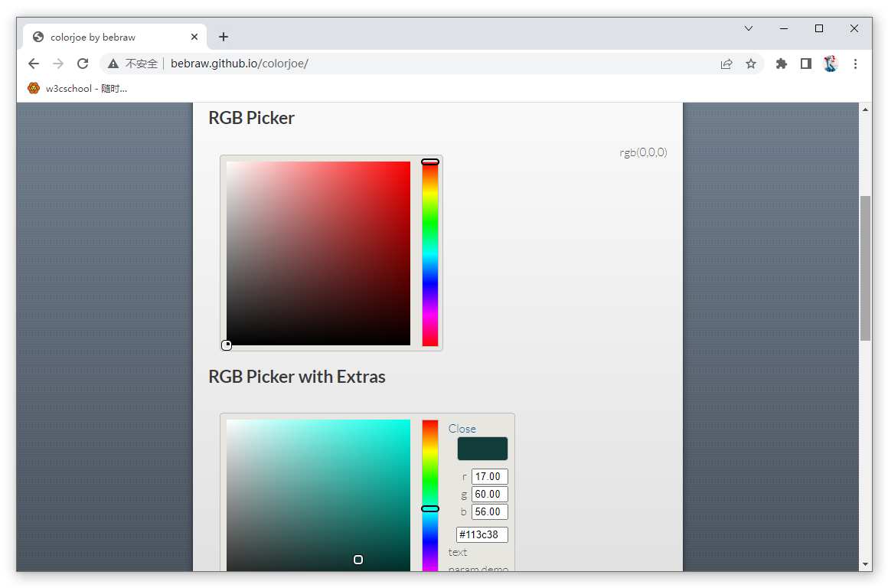Click the 'text' label under hex field

(458, 552)
